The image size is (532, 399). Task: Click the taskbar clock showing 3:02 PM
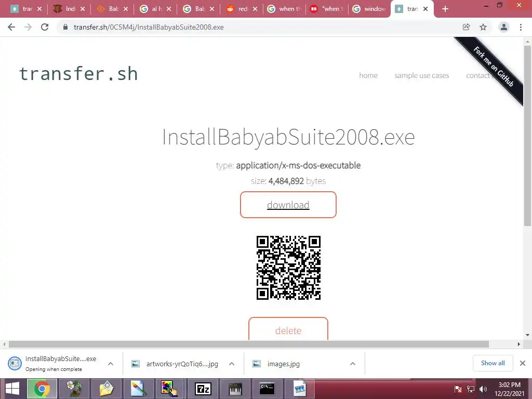[509, 389]
